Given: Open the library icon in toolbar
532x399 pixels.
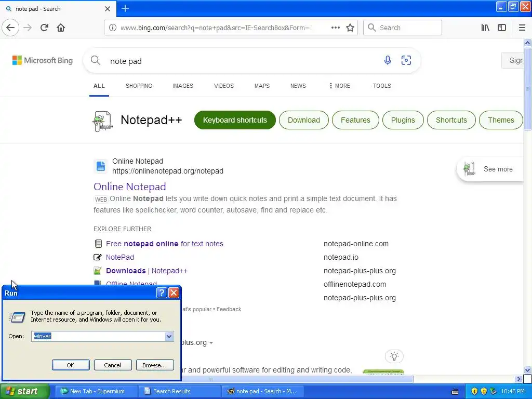Looking at the screenshot, I should coord(485,28).
